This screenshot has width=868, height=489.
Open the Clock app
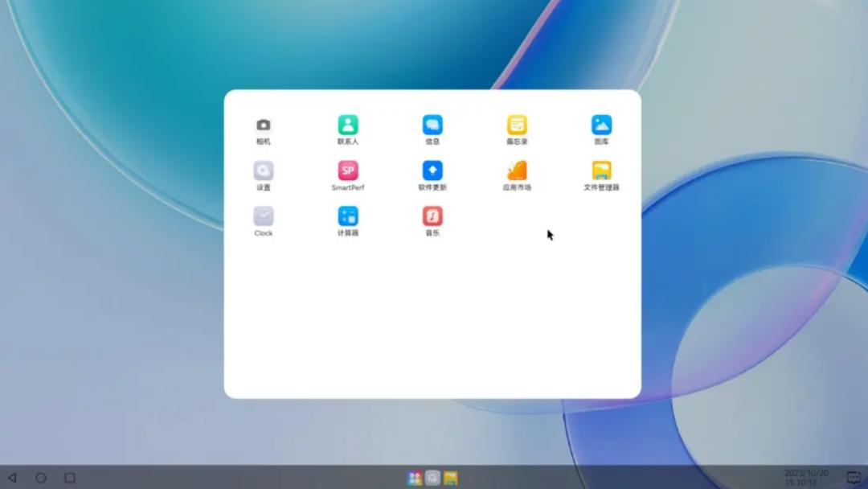(x=263, y=214)
